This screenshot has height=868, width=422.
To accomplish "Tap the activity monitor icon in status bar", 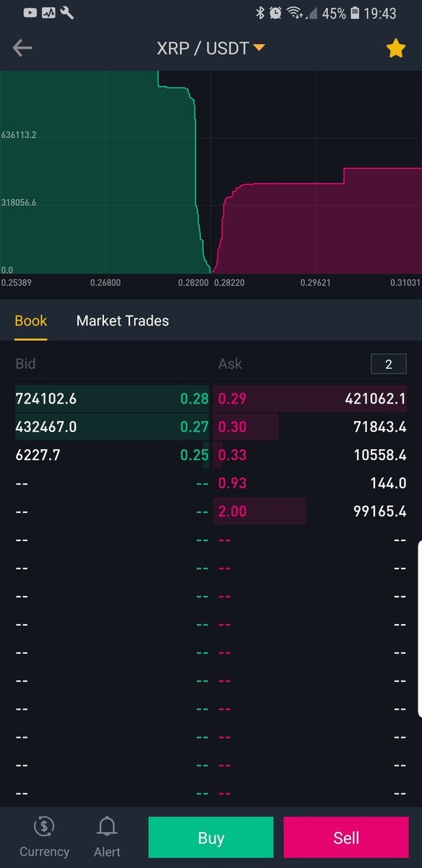I will (49, 13).
